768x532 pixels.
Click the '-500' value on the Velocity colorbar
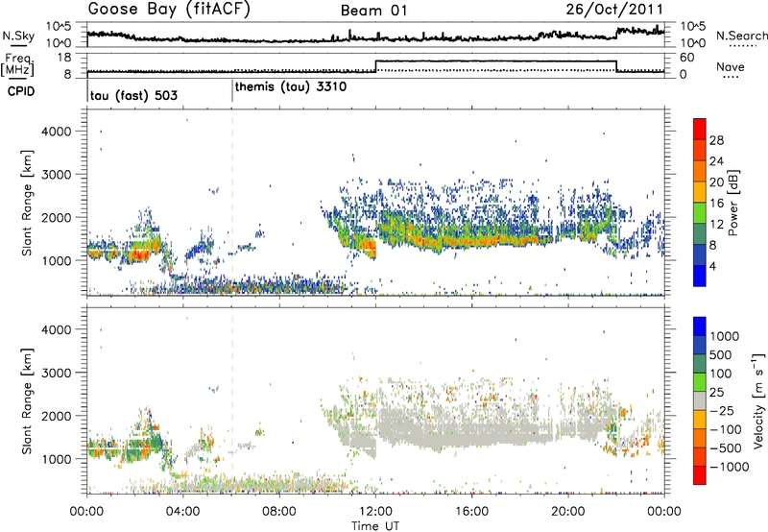tap(726, 448)
